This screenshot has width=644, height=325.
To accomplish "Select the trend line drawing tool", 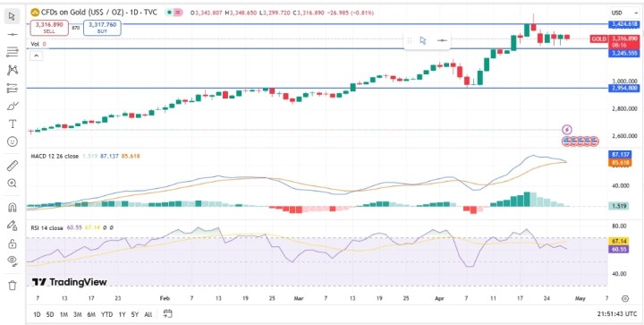I will 13,35.
